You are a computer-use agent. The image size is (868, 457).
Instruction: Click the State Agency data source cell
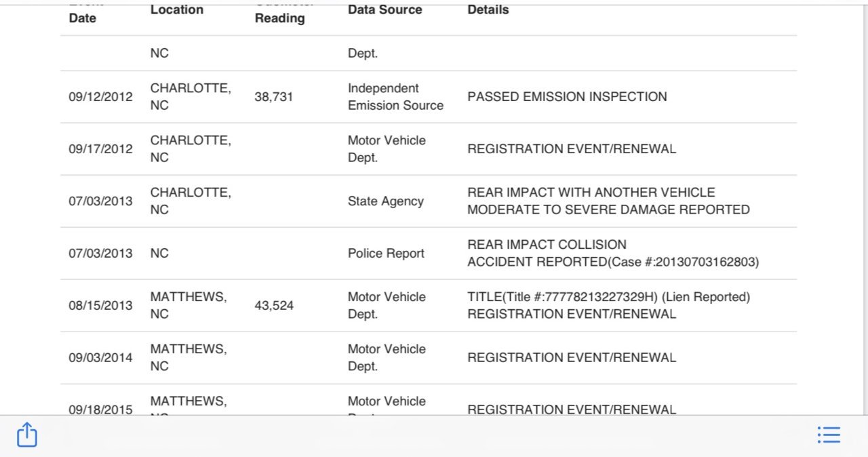[386, 201]
